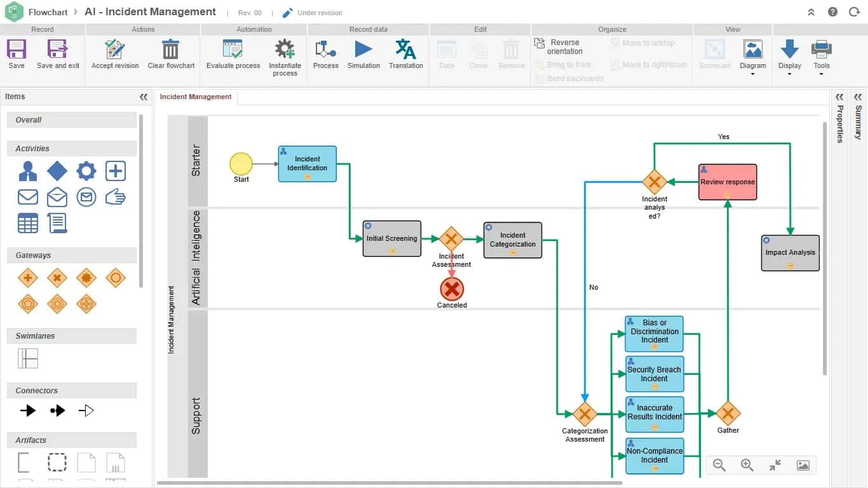Click the Accept revision icon
Viewport: 868px width, 488px height.
point(115,50)
